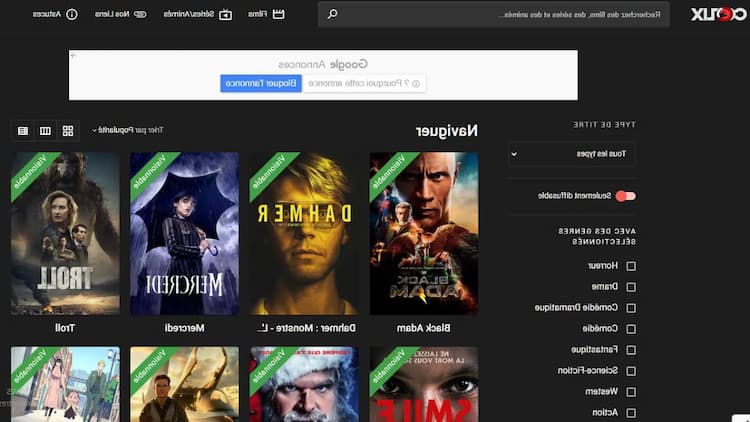Click the Astuces info circle icon
The width and height of the screenshot is (750, 422).
point(72,14)
